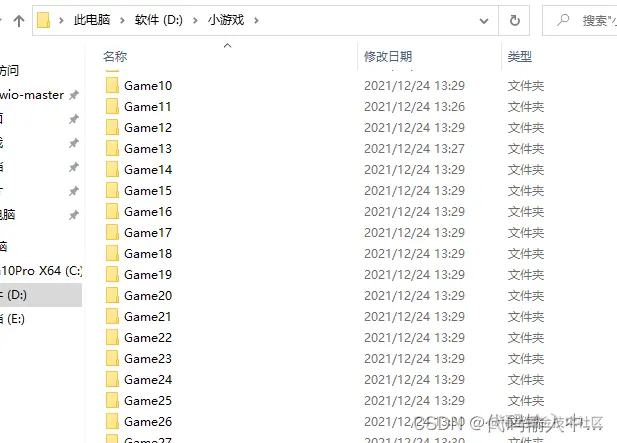617x443 pixels.
Task: Expand the chevron after 小游戏
Action: pyautogui.click(x=256, y=20)
